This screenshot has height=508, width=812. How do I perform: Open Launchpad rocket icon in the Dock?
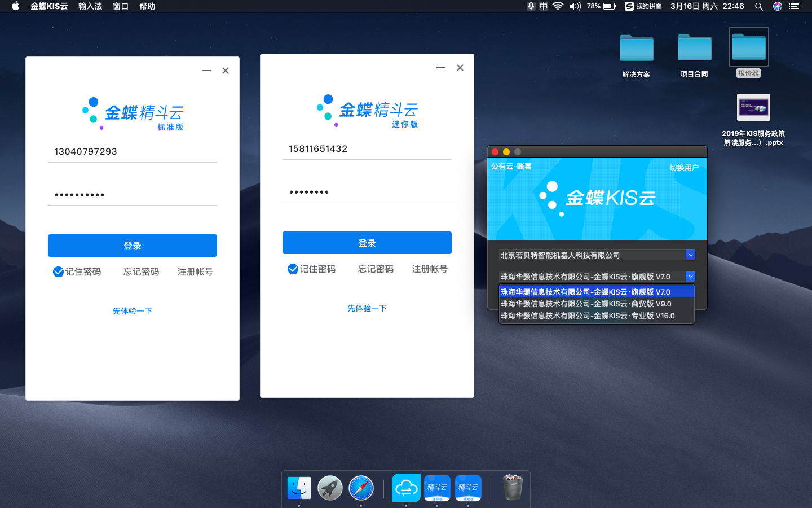click(330, 488)
